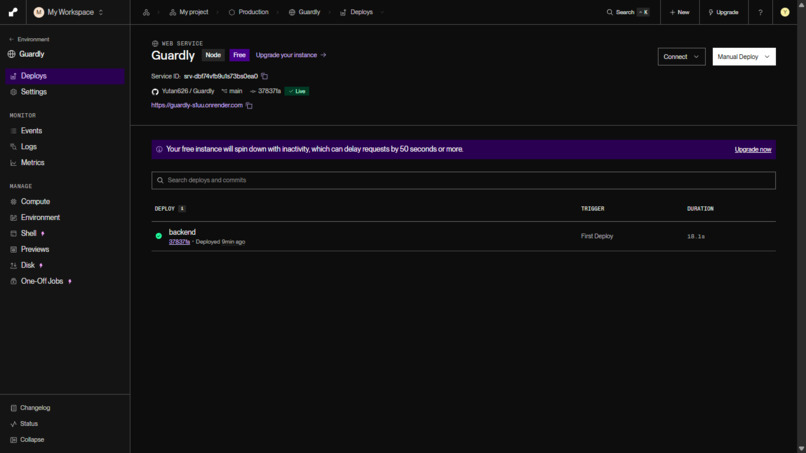Open the Connect dropdown
The height and width of the screenshot is (453, 806).
point(681,57)
